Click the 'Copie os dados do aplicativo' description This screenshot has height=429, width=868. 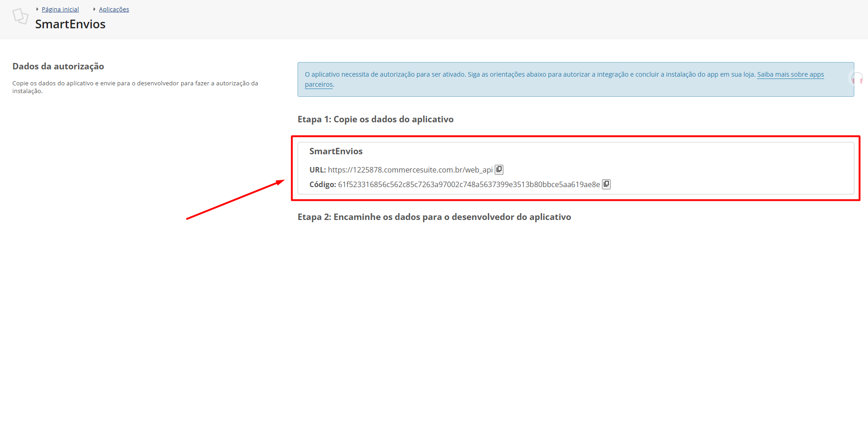click(135, 84)
